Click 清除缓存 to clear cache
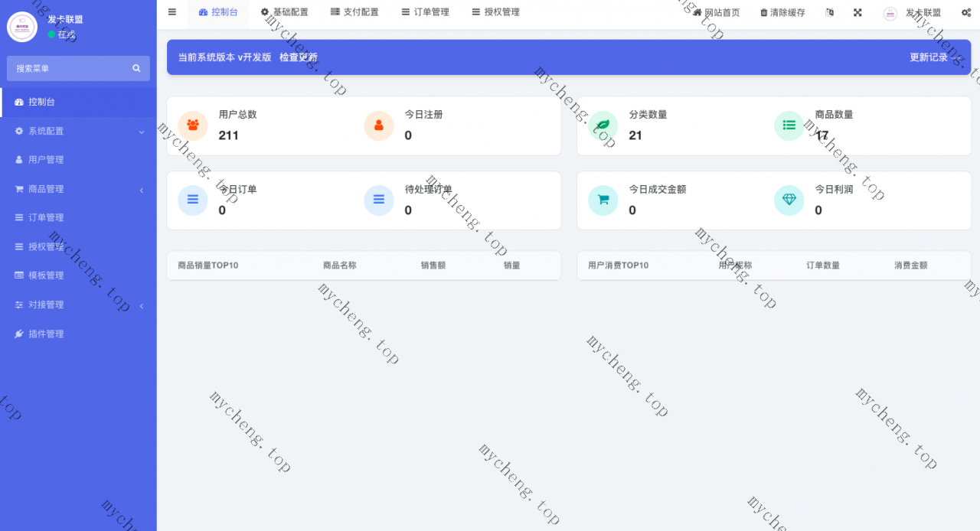The width and height of the screenshot is (980, 531). (x=782, y=13)
